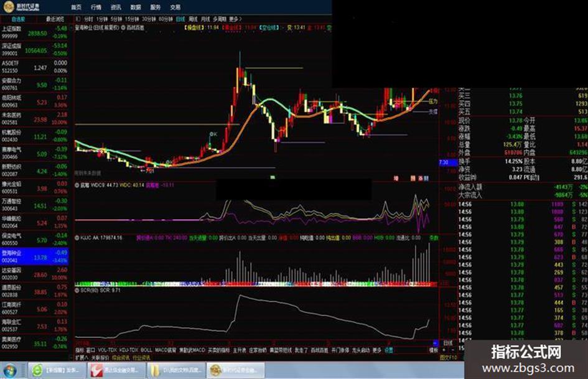
Task: Click the round icon beside SCR(90) indicator
Action: (x=77, y=290)
